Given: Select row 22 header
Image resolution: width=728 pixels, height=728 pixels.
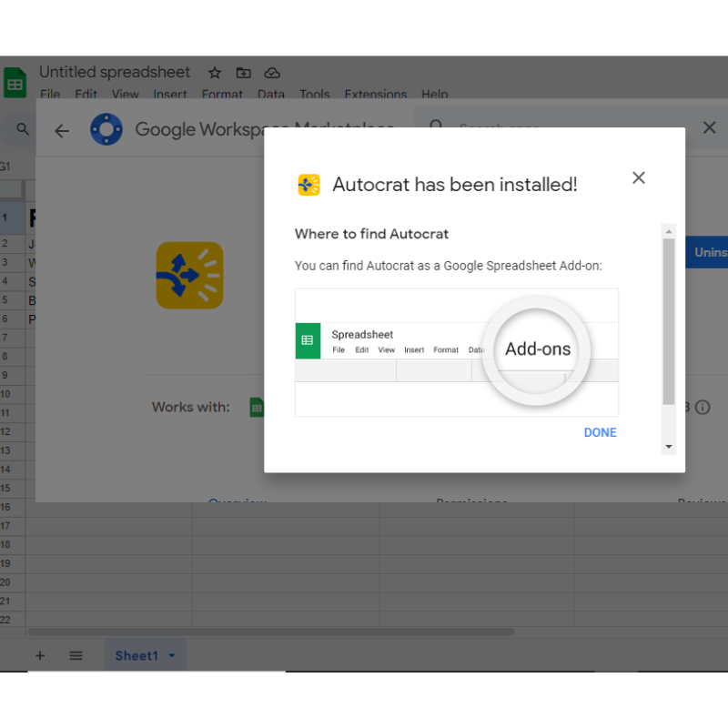Looking at the screenshot, I should (12, 620).
